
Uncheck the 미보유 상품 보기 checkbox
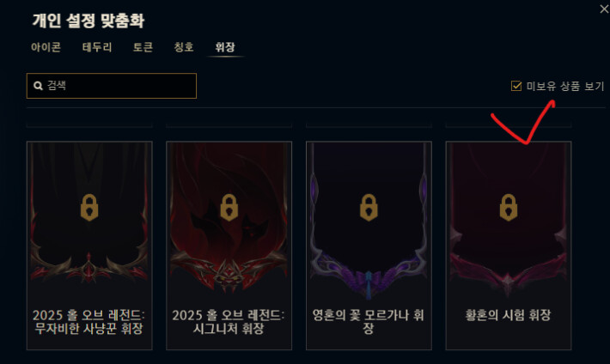click(516, 86)
